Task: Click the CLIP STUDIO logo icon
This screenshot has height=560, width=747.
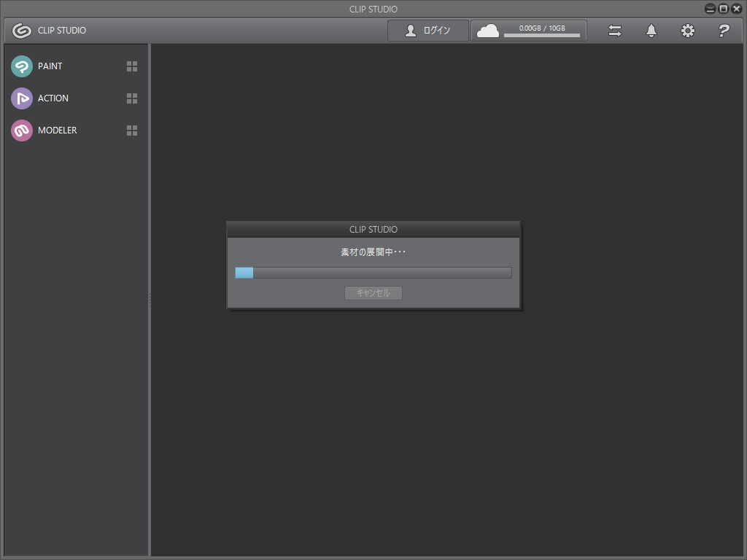Action: (x=21, y=31)
